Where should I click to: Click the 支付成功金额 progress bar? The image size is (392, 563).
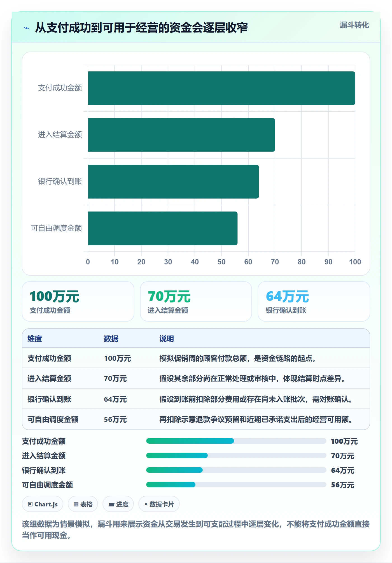[x=236, y=441]
